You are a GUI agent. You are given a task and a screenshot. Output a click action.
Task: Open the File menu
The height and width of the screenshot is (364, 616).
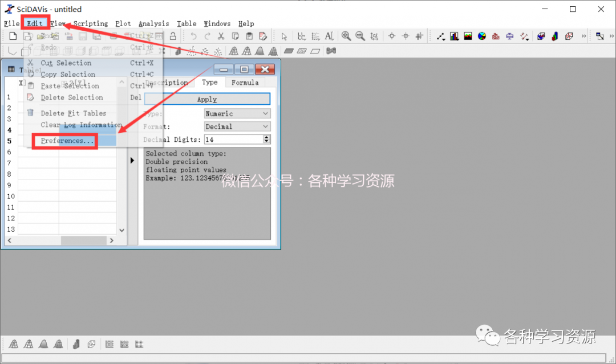pyautogui.click(x=11, y=23)
